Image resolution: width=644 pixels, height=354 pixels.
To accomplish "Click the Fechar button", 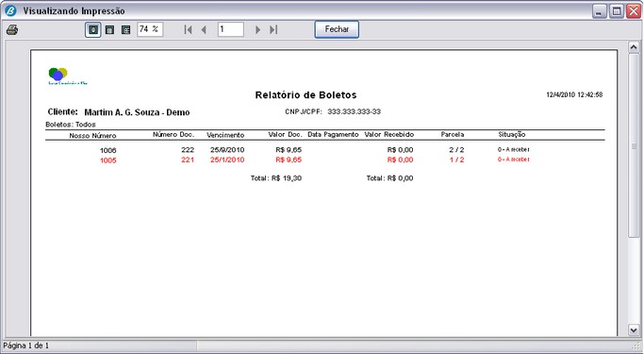I will [337, 29].
